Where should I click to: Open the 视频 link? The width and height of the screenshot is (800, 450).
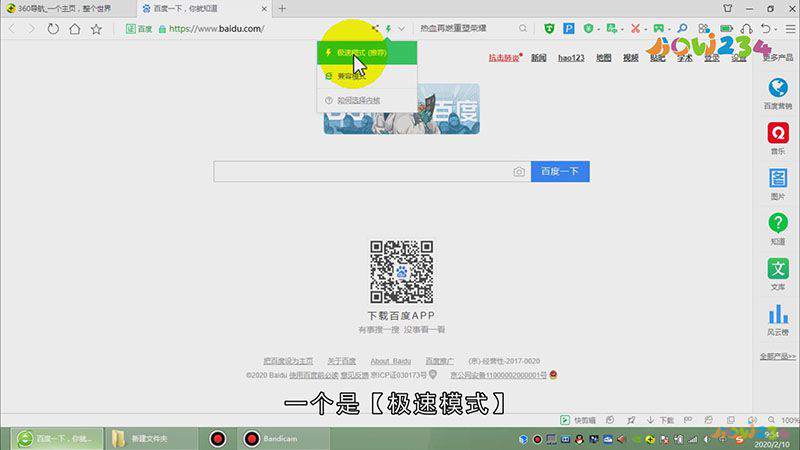tap(631, 58)
